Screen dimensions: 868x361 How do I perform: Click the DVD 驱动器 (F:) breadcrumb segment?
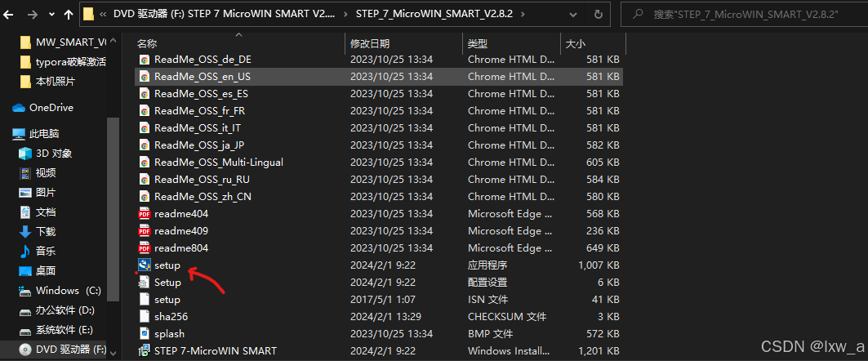click(x=224, y=15)
